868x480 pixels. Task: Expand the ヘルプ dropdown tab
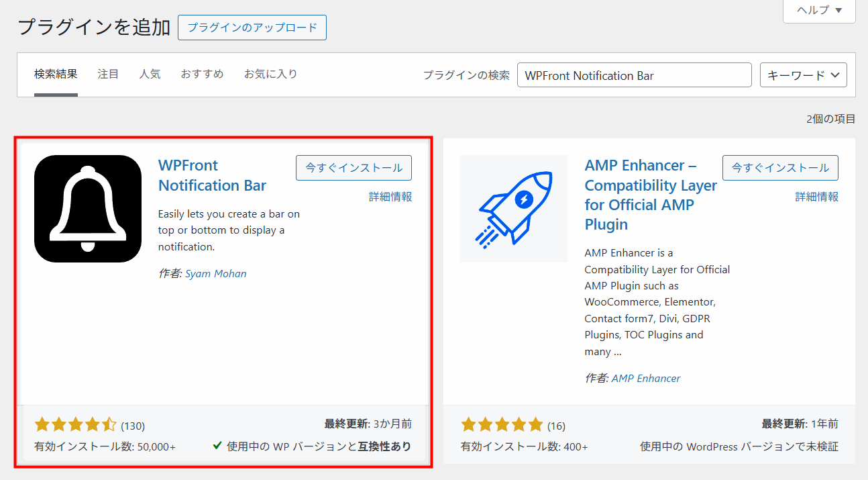(x=819, y=10)
